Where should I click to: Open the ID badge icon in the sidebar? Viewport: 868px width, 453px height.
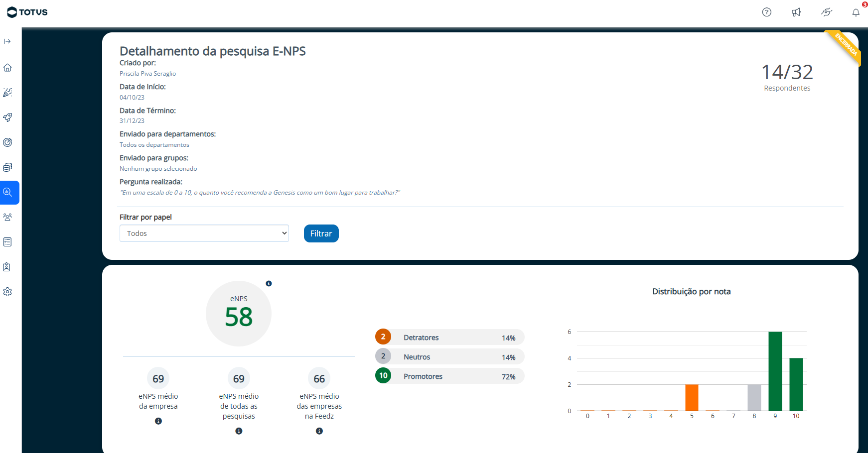tap(7, 267)
